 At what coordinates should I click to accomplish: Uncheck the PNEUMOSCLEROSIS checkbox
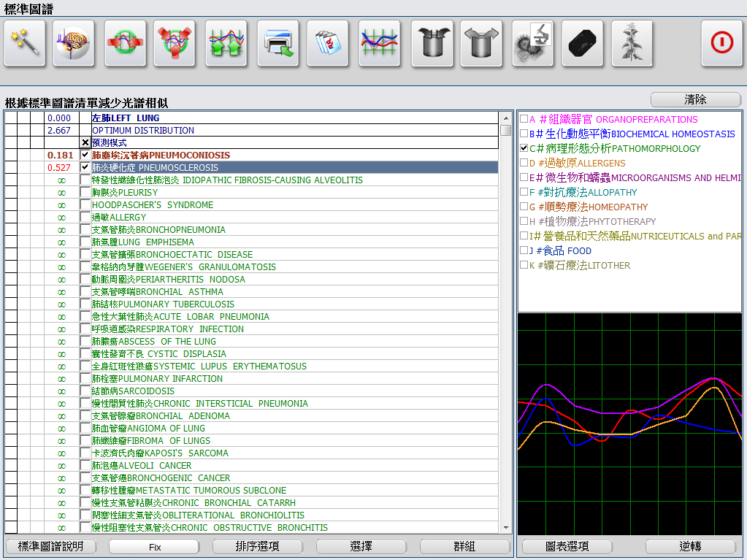coord(85,167)
